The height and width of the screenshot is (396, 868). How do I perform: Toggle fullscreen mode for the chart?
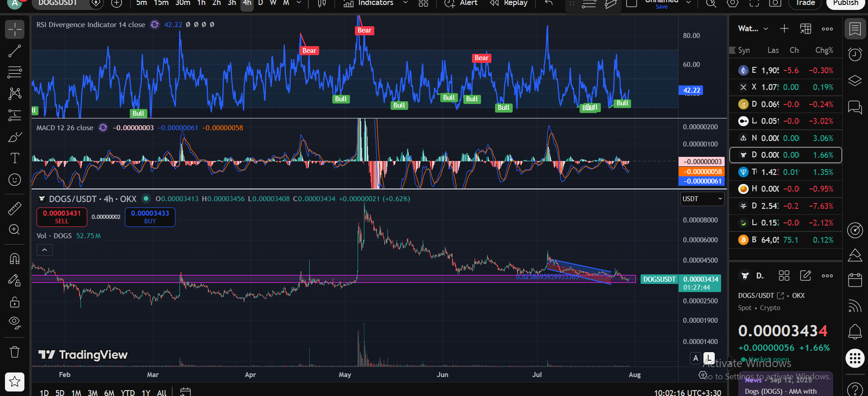tap(754, 3)
